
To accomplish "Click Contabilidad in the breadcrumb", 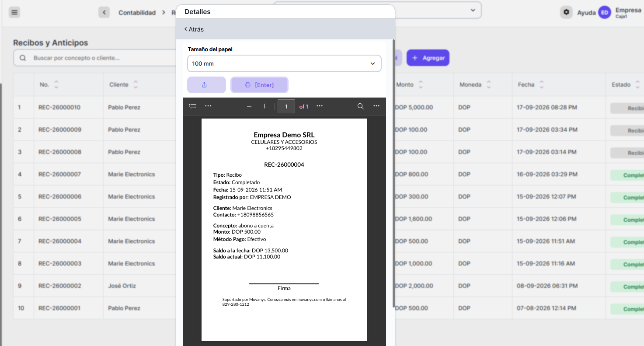I will 137,13.
